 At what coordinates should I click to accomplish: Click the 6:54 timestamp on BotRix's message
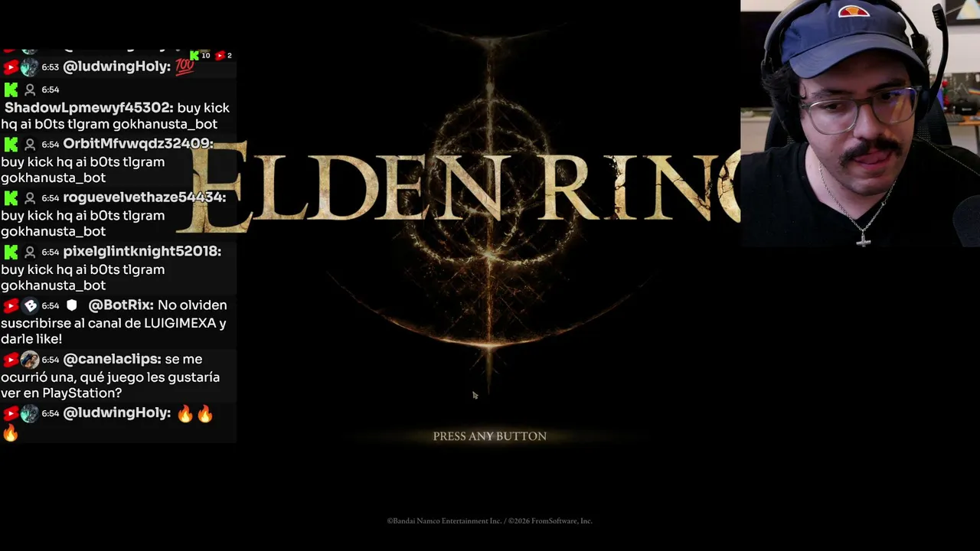point(51,306)
